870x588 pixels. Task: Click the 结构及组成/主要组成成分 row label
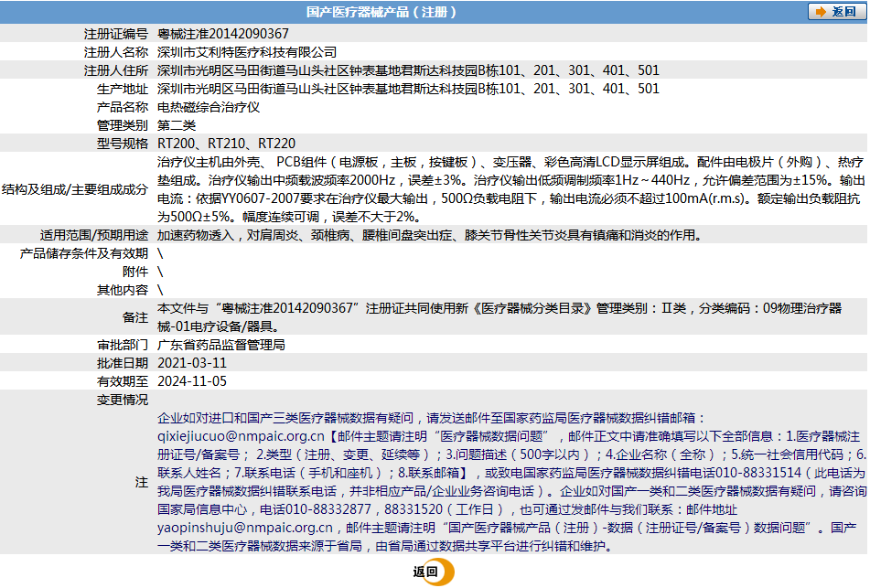75,189
